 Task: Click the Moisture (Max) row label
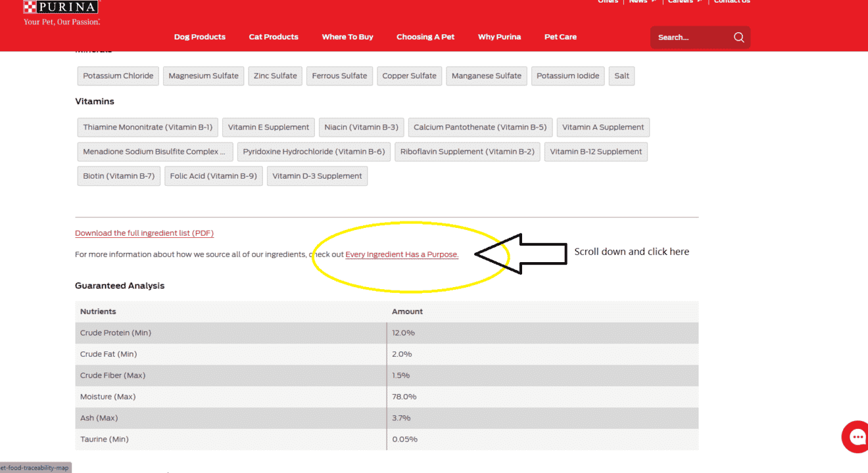[x=108, y=397]
